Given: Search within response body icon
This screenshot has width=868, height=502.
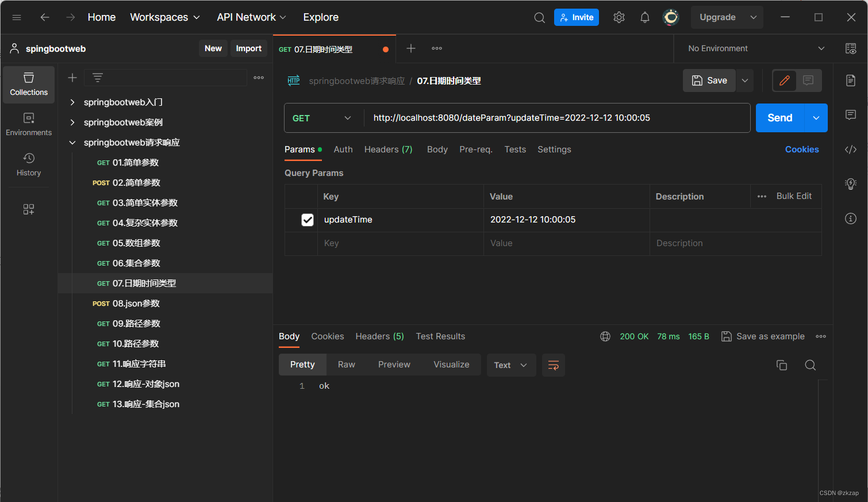Looking at the screenshot, I should point(811,365).
